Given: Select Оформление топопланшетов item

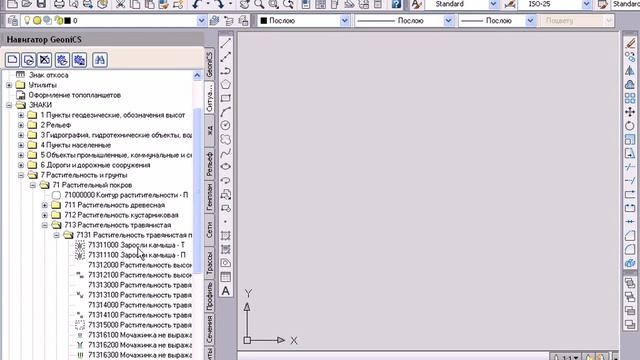Looking at the screenshot, I should point(75,95).
